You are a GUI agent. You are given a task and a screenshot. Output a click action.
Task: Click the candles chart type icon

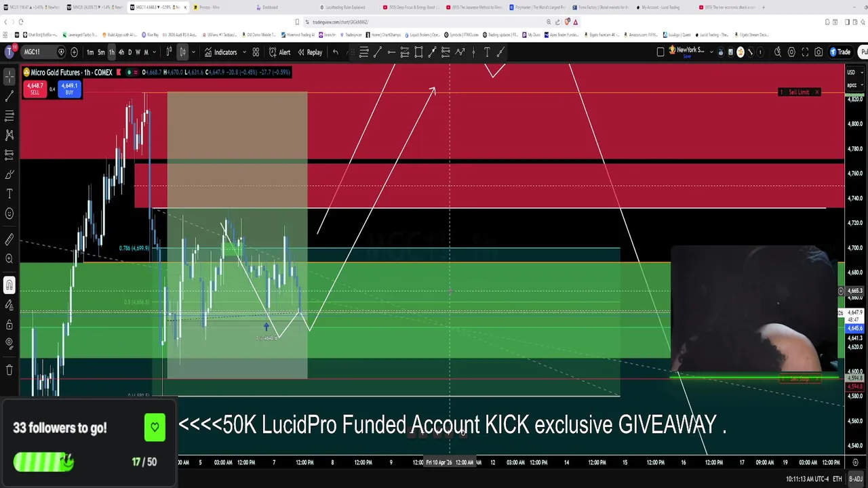pos(182,52)
